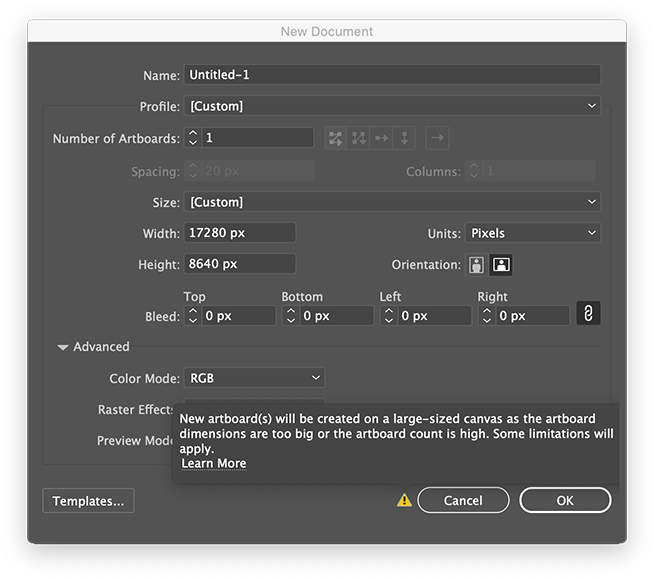Choose landscape orientation icon
The width and height of the screenshot is (654, 579).
501,264
